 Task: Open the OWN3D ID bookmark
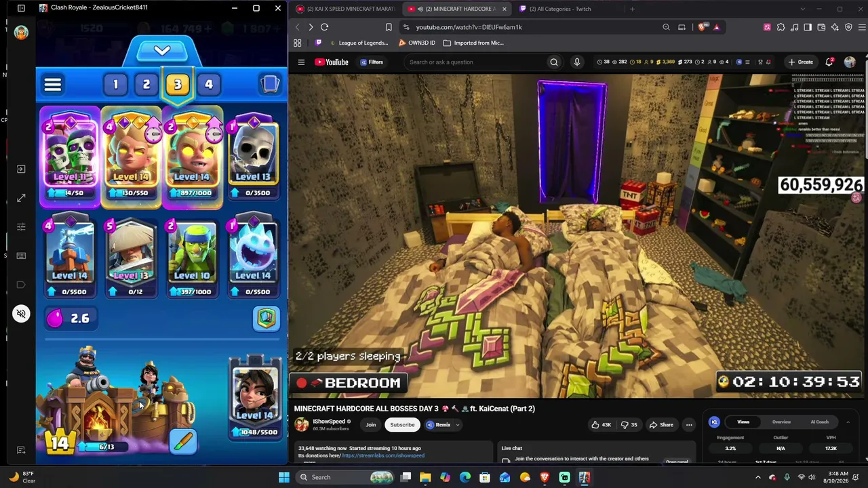click(x=416, y=43)
